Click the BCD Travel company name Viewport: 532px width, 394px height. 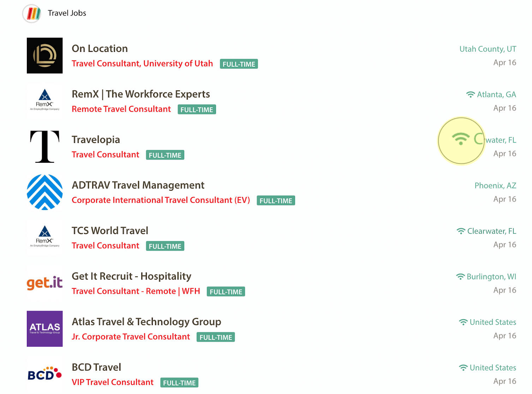pos(96,367)
